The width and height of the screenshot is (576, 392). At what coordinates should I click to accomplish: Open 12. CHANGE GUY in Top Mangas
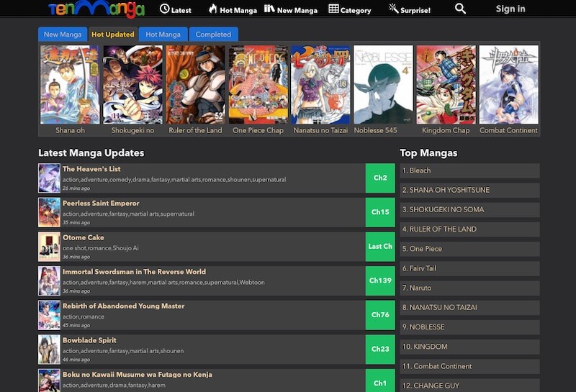469,386
